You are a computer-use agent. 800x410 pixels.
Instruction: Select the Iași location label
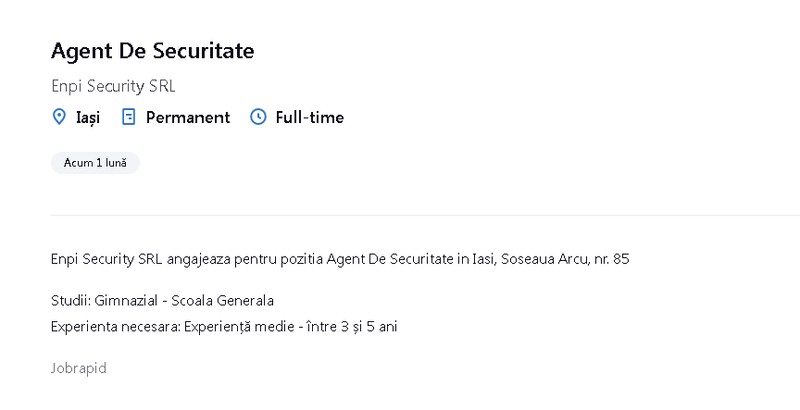[88, 117]
